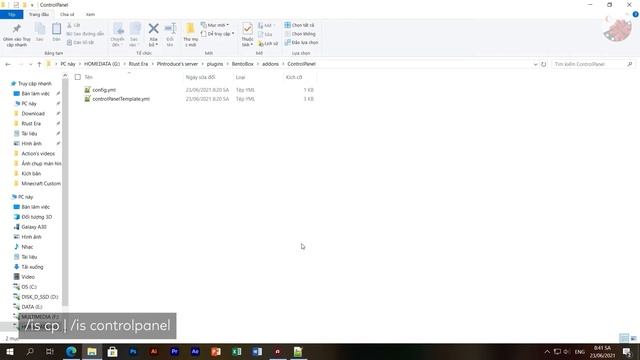640x360 pixels.
Task: Open the Sao vào copy-to menu
Action: coord(134,35)
